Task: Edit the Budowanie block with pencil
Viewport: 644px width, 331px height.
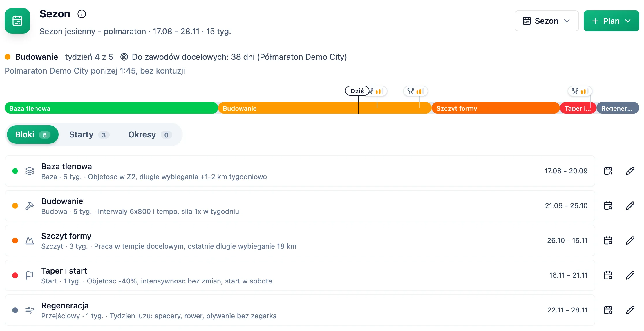Action: pos(630,206)
